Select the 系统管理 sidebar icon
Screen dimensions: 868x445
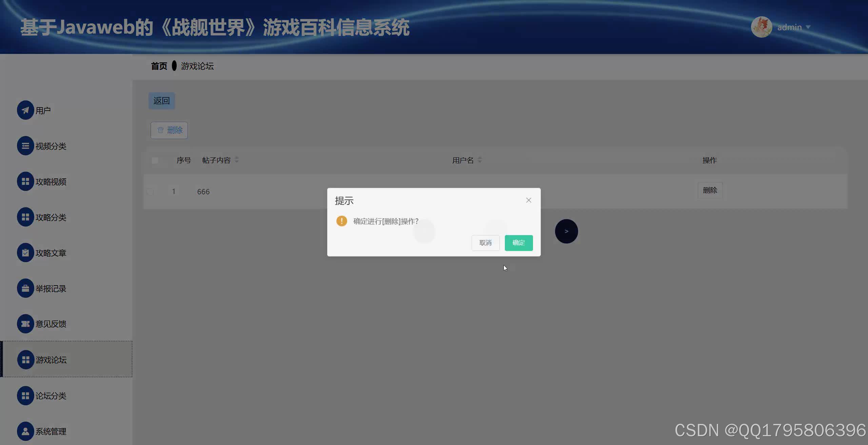[25, 431]
